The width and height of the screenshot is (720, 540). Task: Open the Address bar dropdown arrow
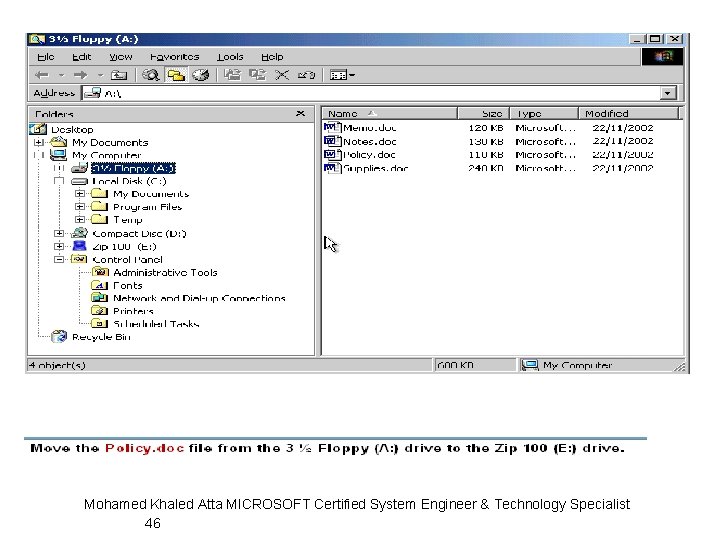click(668, 93)
